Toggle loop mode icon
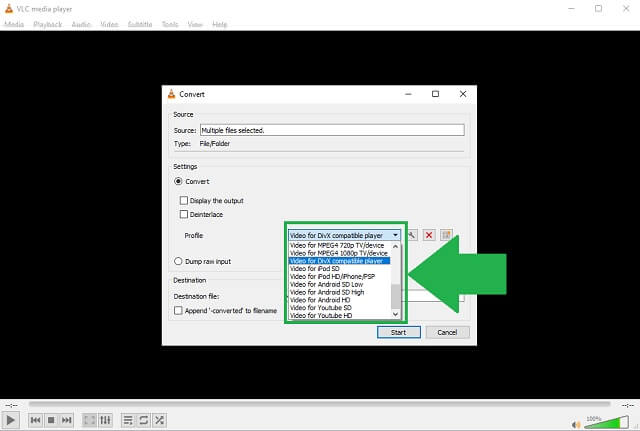Screen dimensions: 640x431 coord(144,420)
